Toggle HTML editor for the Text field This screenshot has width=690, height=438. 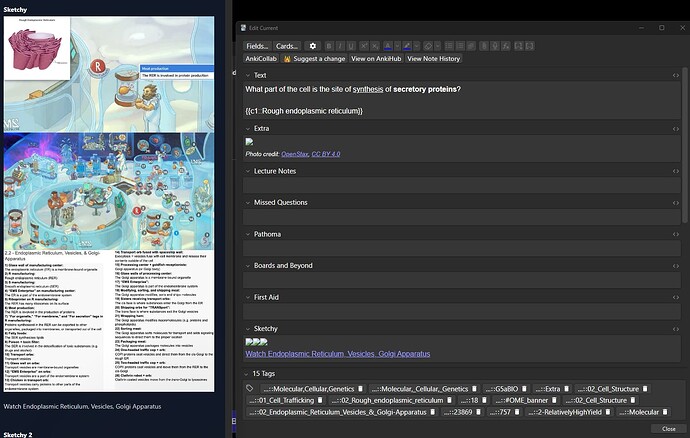point(675,76)
